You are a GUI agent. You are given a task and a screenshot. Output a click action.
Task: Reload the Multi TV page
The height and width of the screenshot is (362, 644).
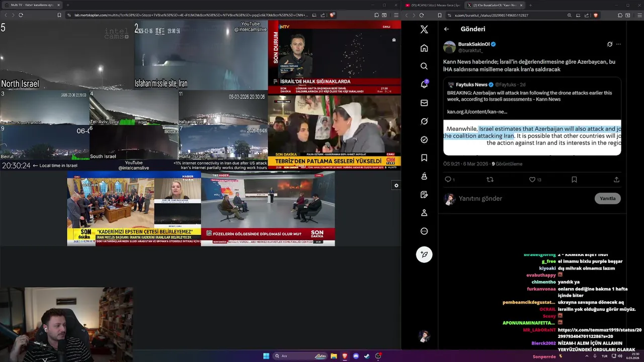click(x=21, y=15)
